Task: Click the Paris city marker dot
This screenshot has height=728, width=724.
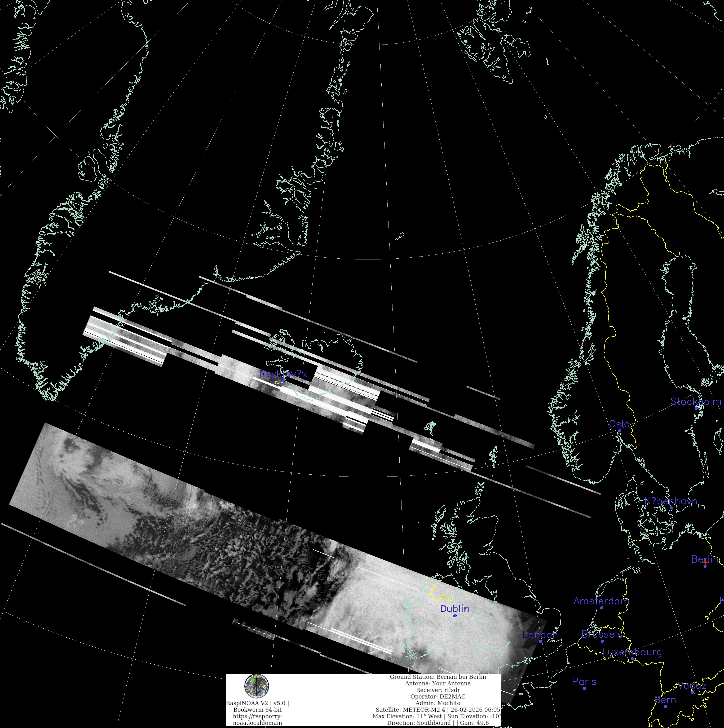Action: pyautogui.click(x=584, y=689)
